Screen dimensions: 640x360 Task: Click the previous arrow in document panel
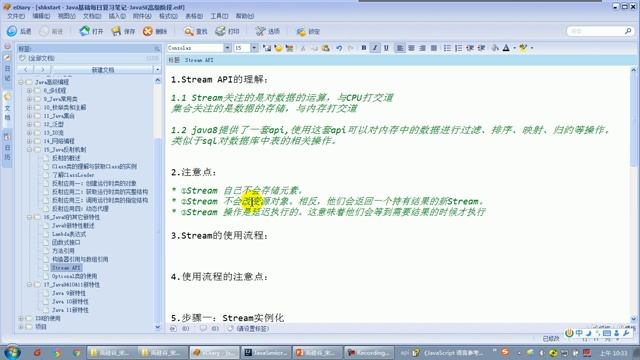coord(26,70)
